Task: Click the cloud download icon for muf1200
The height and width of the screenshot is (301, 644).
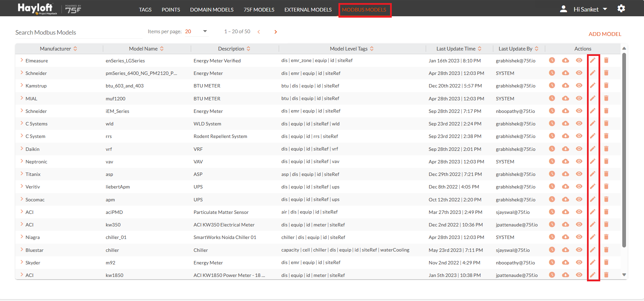Action: pos(566,98)
